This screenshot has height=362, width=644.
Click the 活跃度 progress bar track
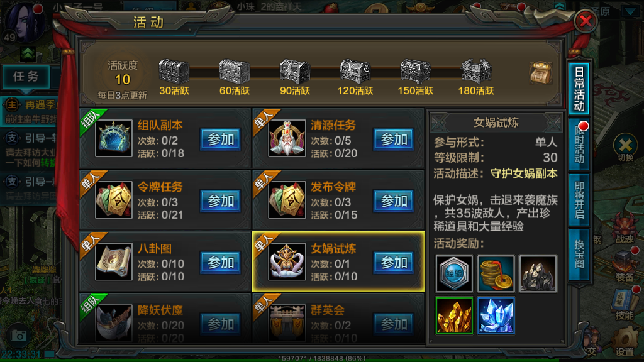[x=325, y=73]
